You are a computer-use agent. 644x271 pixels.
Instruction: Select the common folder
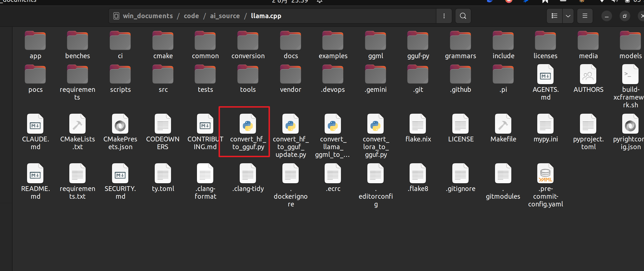[205, 45]
